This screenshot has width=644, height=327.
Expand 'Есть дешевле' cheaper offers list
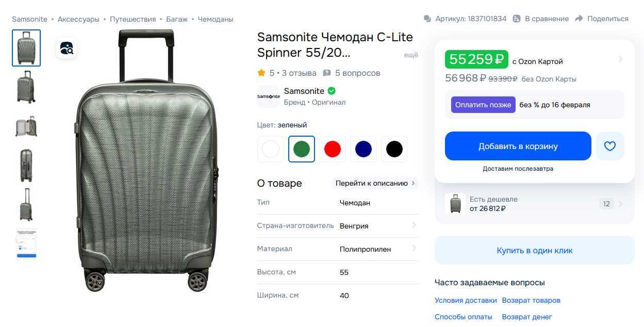coord(620,204)
